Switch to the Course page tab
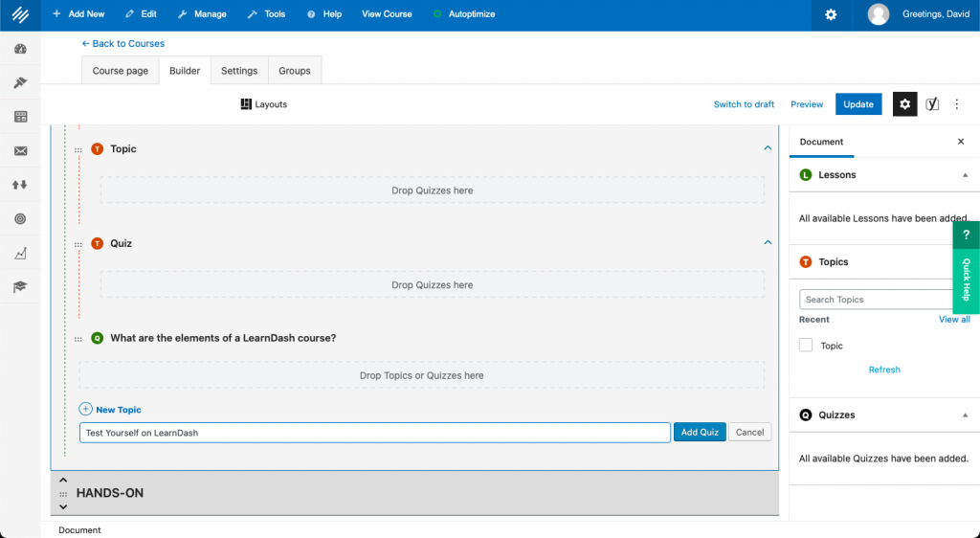 tap(121, 71)
